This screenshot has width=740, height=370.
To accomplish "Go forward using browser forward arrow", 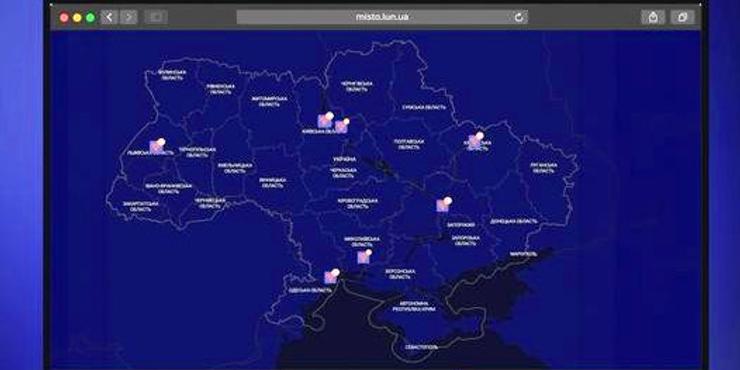I will click(x=128, y=17).
